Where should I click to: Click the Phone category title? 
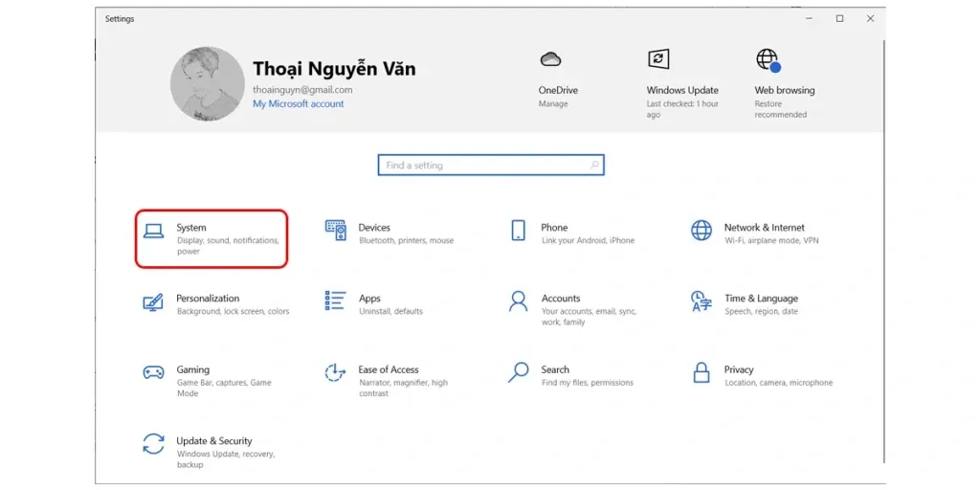coord(554,228)
